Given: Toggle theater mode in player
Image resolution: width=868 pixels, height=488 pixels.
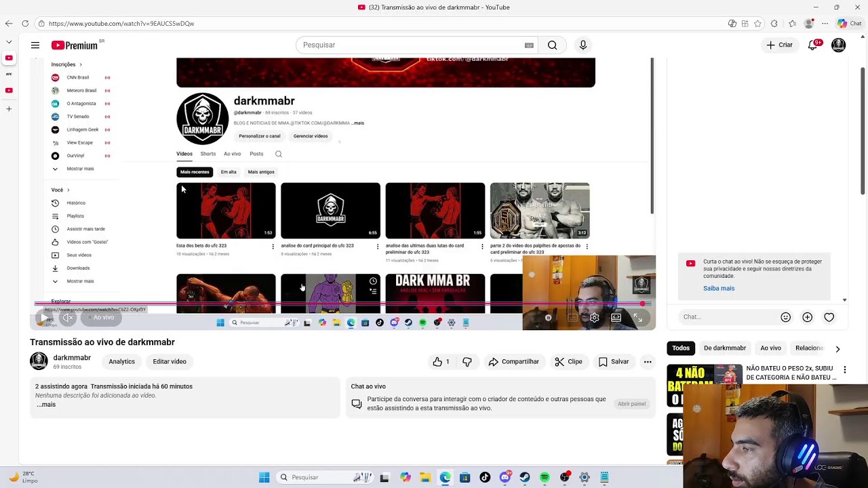Looking at the screenshot, I should click(x=616, y=317).
